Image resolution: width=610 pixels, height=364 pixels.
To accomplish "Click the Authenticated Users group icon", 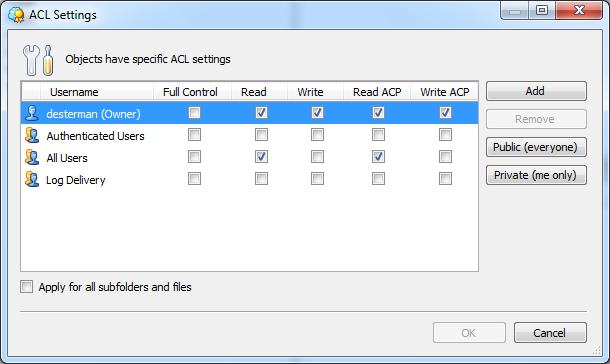I will pyautogui.click(x=32, y=135).
